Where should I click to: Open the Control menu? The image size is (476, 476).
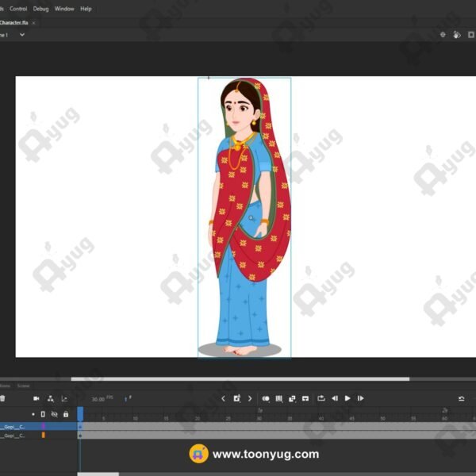point(18,9)
